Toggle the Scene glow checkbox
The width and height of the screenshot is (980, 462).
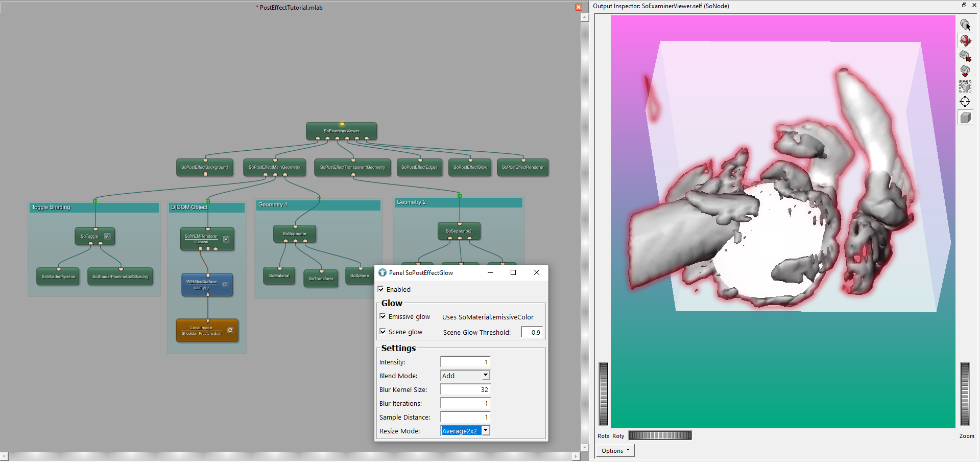(383, 332)
